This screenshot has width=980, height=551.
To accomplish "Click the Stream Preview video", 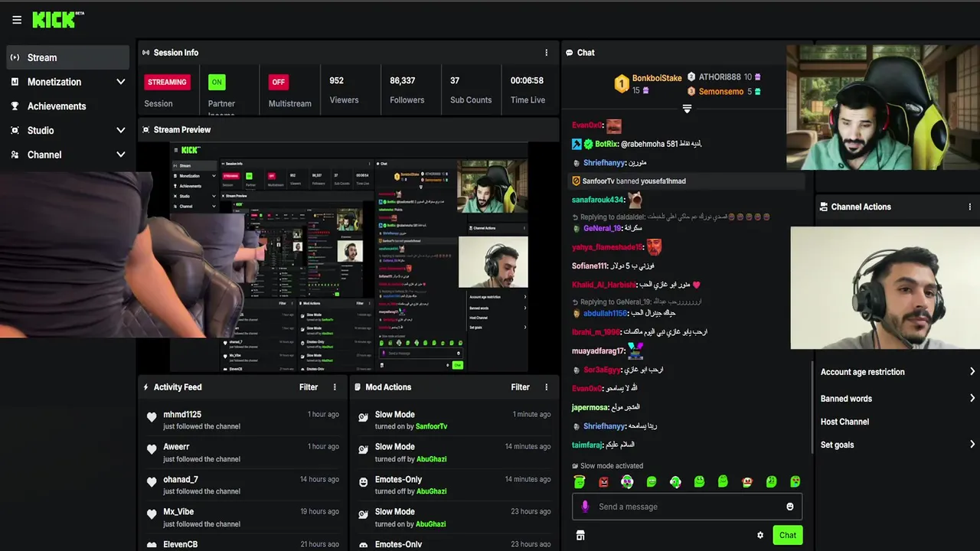I will (x=349, y=257).
